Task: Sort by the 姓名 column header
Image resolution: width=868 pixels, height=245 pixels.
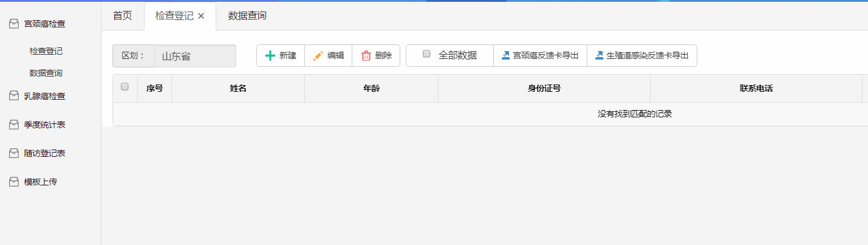Action: point(238,89)
